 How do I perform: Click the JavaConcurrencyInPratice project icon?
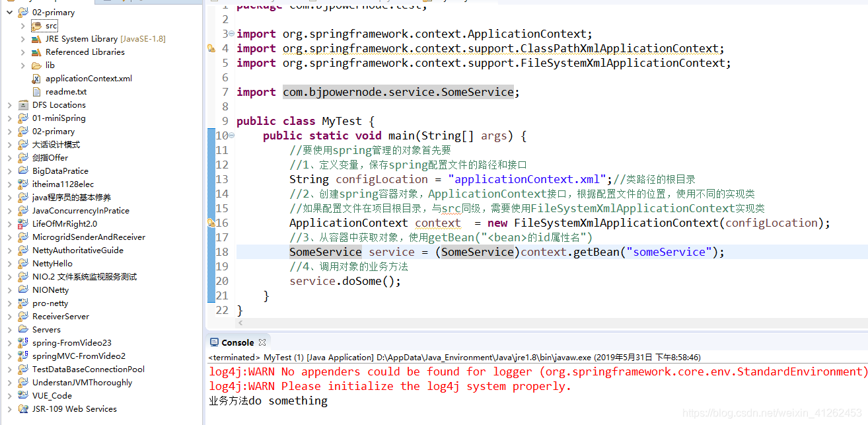click(x=23, y=211)
